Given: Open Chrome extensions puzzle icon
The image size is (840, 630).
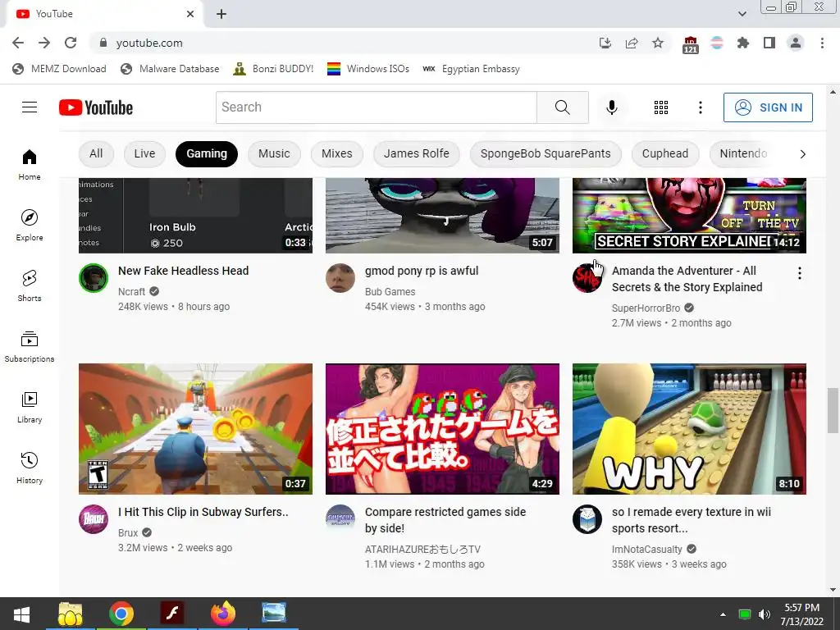Looking at the screenshot, I should 743,43.
